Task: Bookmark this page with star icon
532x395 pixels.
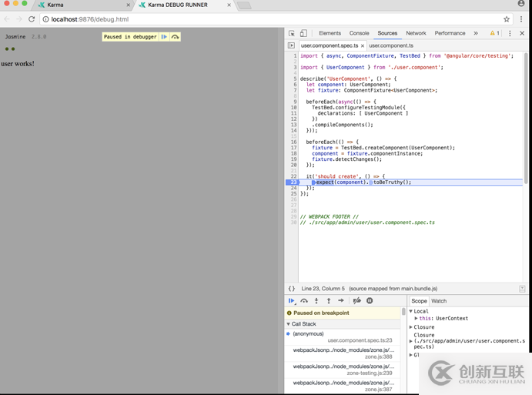Action: pyautogui.click(x=507, y=19)
